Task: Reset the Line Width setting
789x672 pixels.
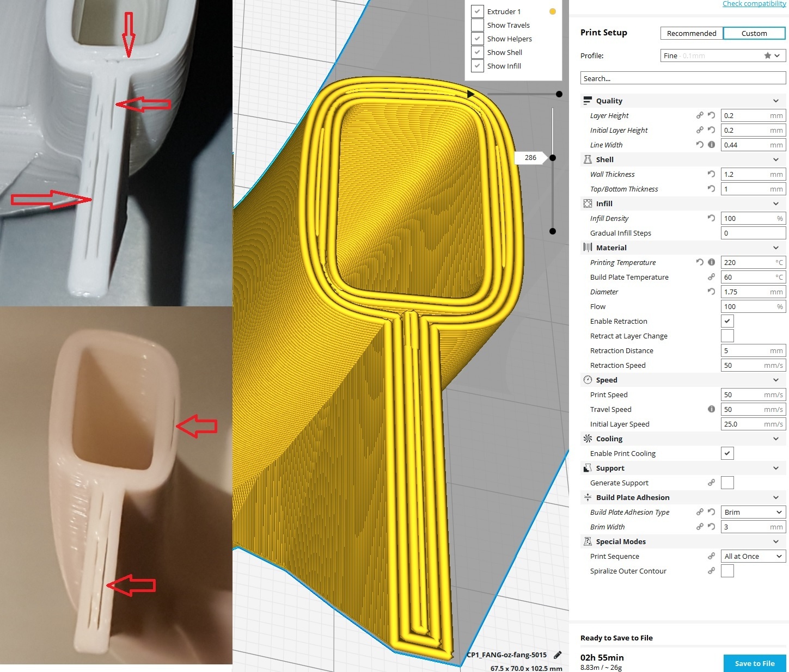Action: [700, 145]
